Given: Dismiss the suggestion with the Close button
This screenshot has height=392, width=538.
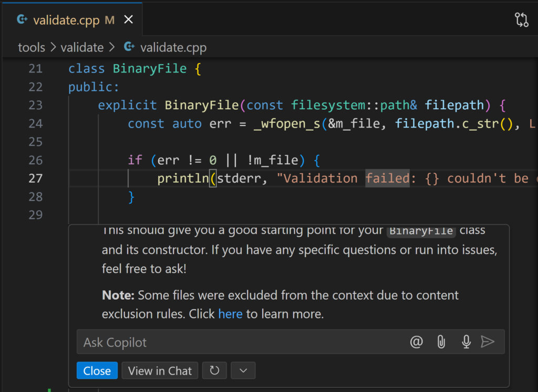Looking at the screenshot, I should tap(97, 370).
